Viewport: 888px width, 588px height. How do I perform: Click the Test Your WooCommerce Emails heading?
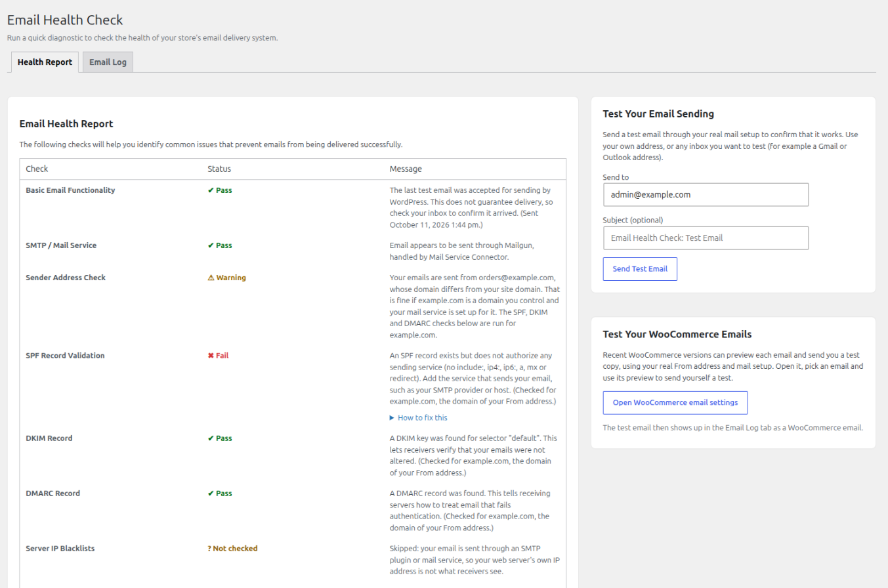(677, 334)
